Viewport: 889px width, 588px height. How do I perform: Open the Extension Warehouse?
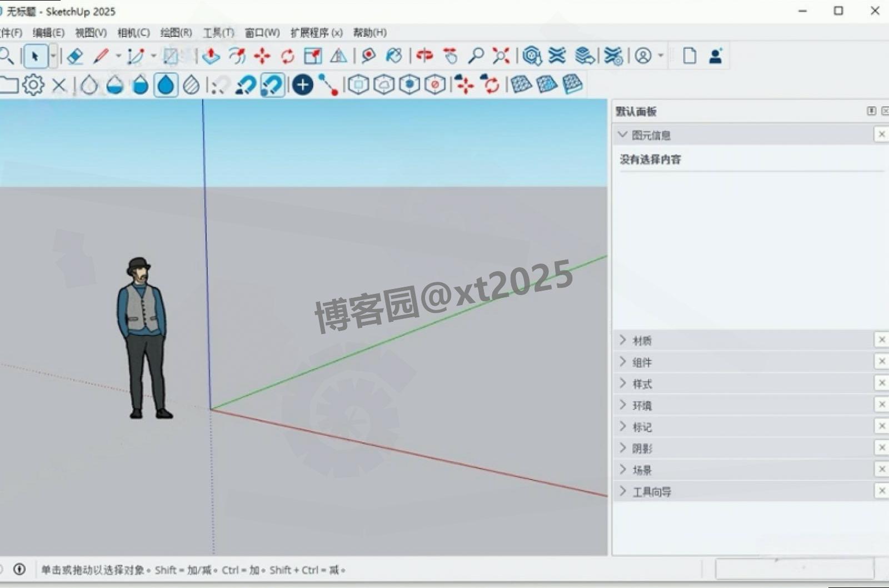pos(557,56)
